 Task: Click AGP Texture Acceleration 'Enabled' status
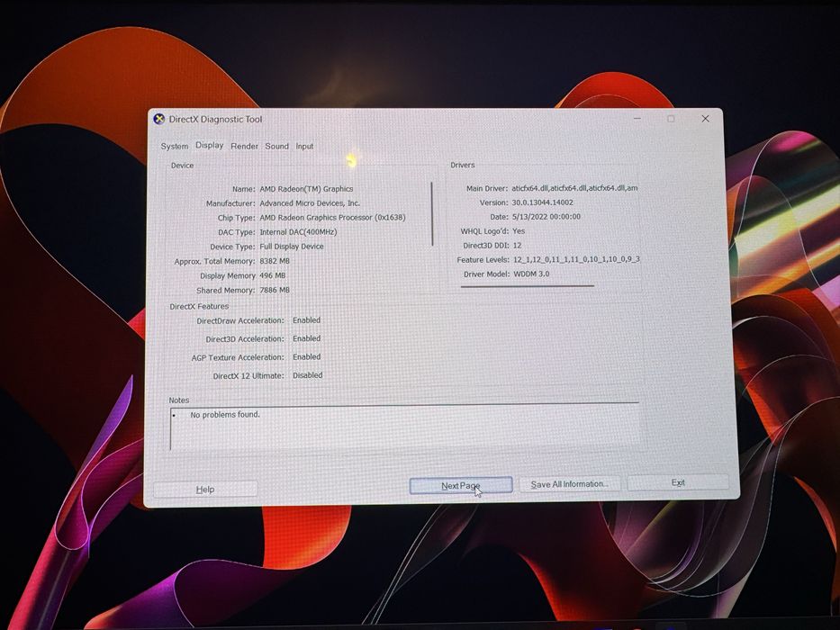pos(306,356)
